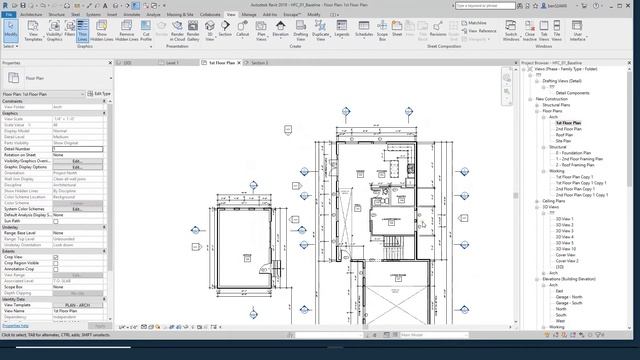Switch to the Manage ribbon tab
Viewport: 640px width, 360px height.
click(x=249, y=14)
